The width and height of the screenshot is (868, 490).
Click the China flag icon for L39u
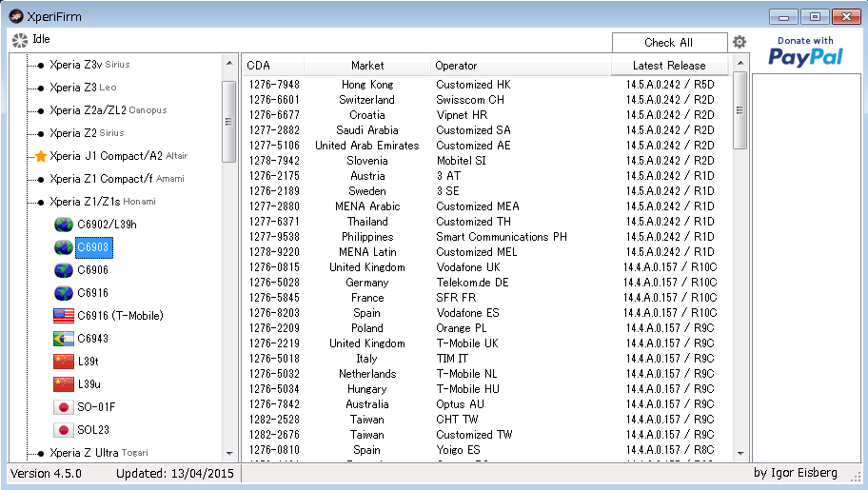tap(64, 383)
